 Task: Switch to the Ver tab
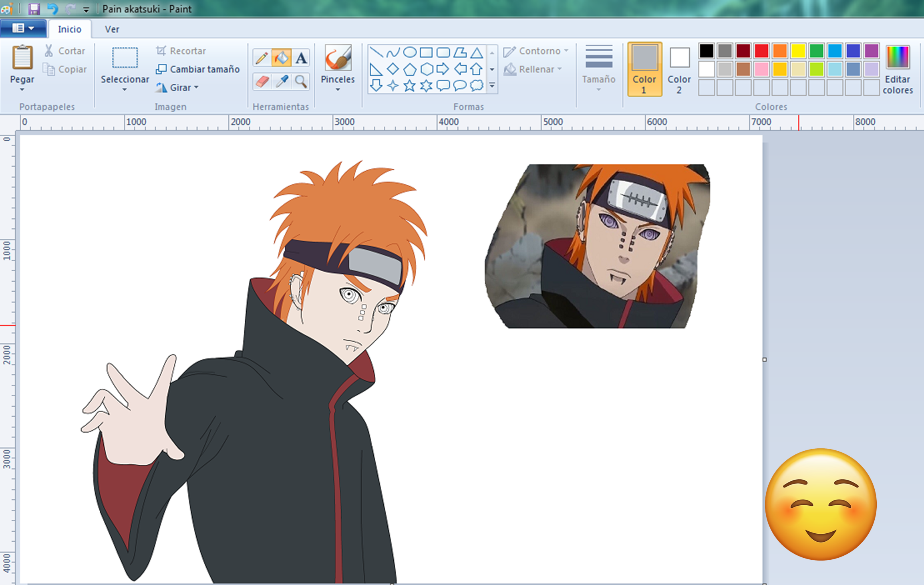[112, 29]
